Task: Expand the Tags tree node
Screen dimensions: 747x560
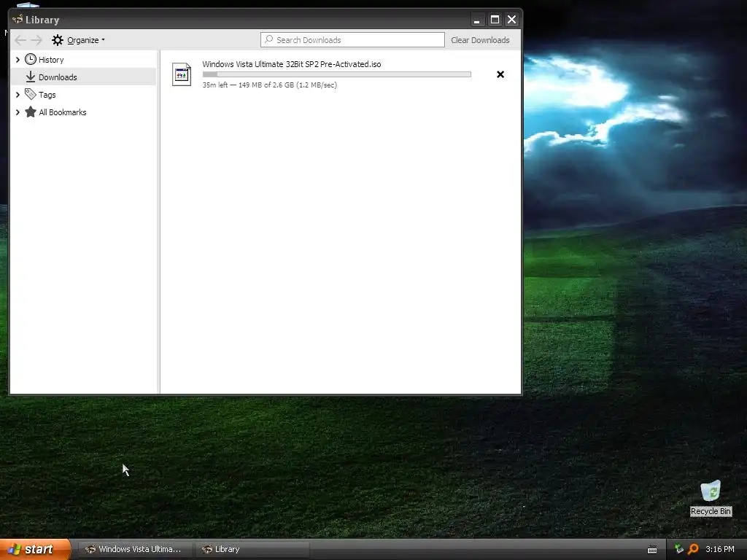Action: tap(18, 95)
